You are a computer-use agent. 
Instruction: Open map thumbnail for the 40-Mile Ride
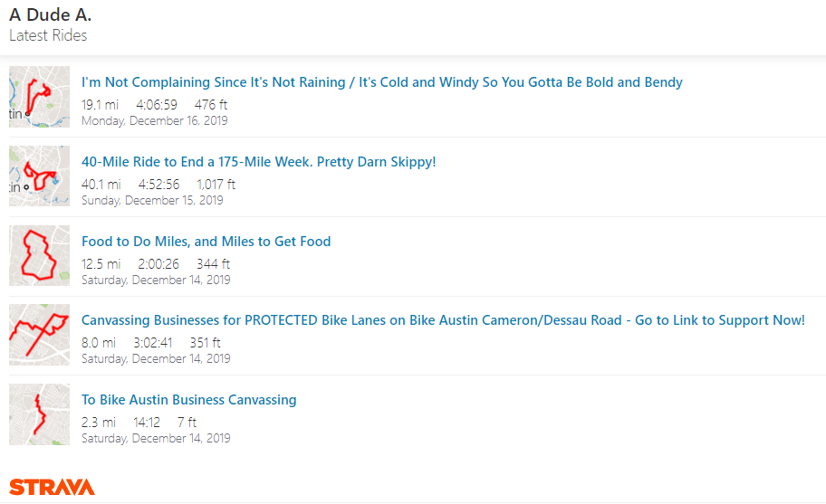pyautogui.click(x=39, y=176)
